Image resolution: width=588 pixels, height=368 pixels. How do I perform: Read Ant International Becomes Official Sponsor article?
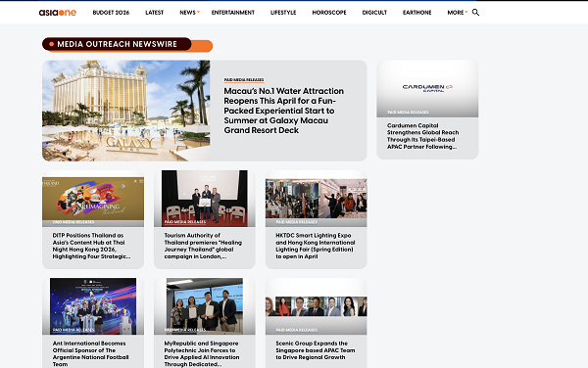coord(90,353)
